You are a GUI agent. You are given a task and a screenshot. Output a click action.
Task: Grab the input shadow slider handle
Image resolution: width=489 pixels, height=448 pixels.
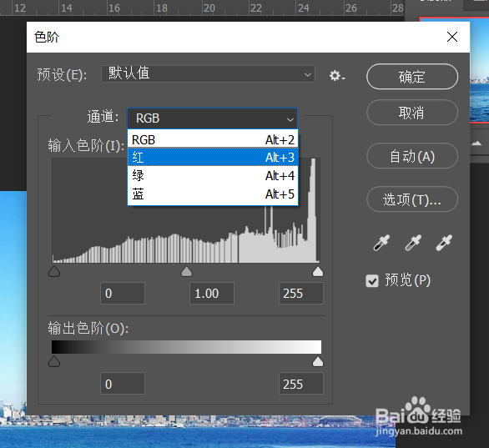54,271
